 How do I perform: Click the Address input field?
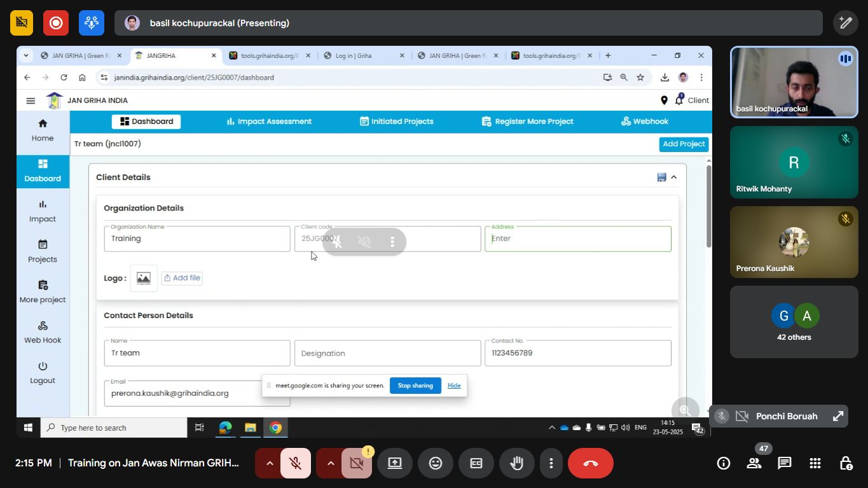coord(577,239)
